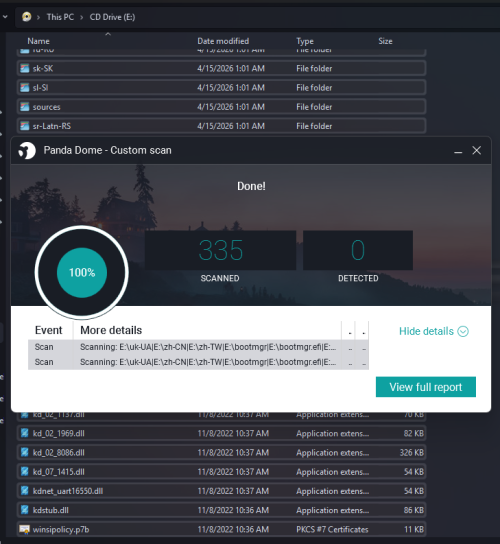Click the kd_07_1415.dll file icon

click(x=24, y=472)
